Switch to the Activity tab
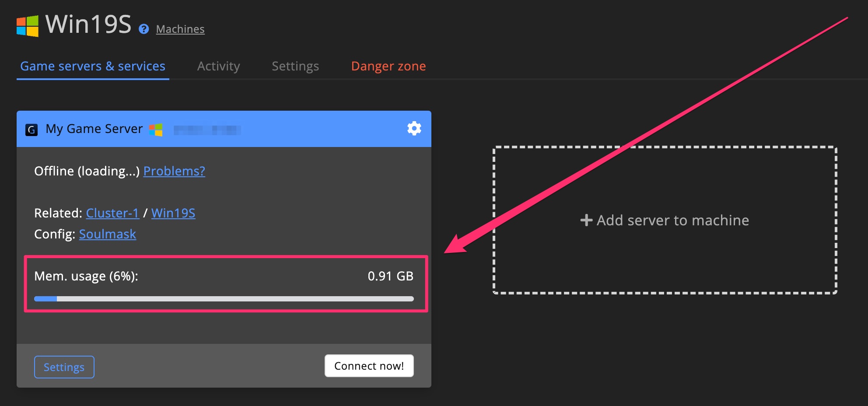The height and width of the screenshot is (406, 868). [x=218, y=66]
